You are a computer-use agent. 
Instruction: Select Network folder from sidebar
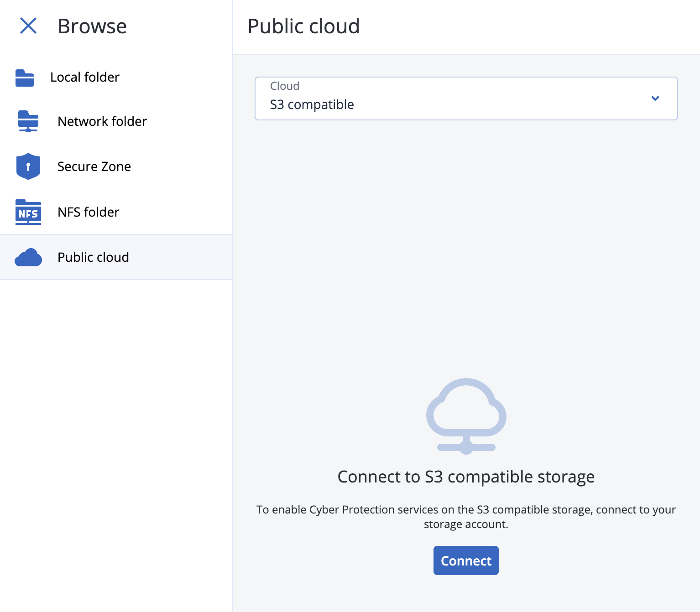[102, 121]
